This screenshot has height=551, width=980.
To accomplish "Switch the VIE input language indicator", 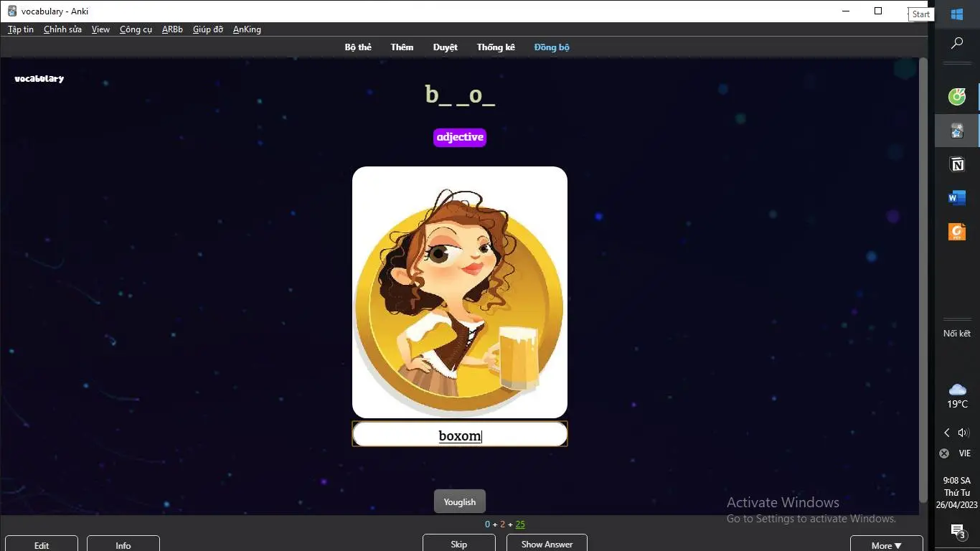I will pos(964,453).
